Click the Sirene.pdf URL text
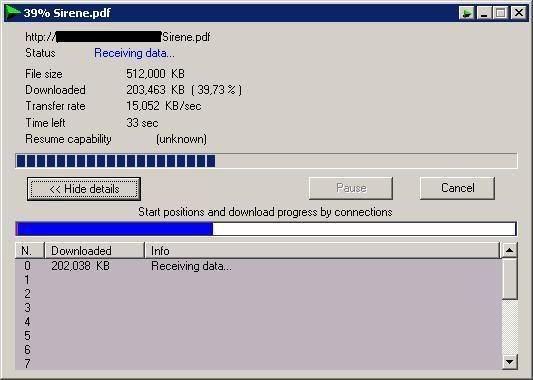533x380 pixels. pyautogui.click(x=118, y=37)
